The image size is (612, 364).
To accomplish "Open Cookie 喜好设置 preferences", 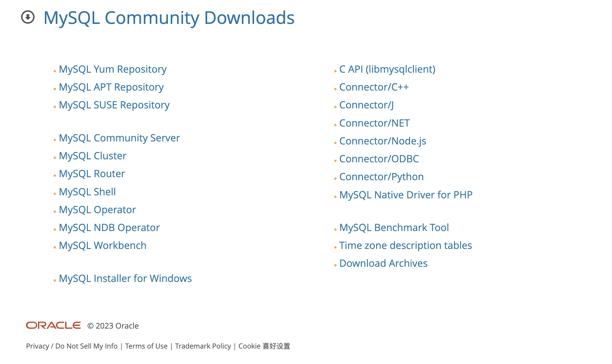I will 264,346.
